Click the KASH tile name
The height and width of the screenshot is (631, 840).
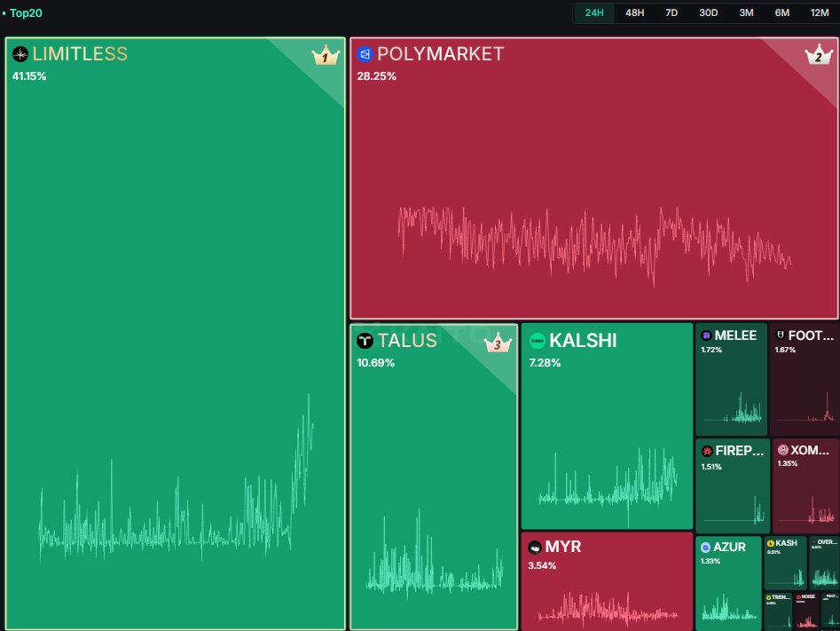[x=787, y=544]
